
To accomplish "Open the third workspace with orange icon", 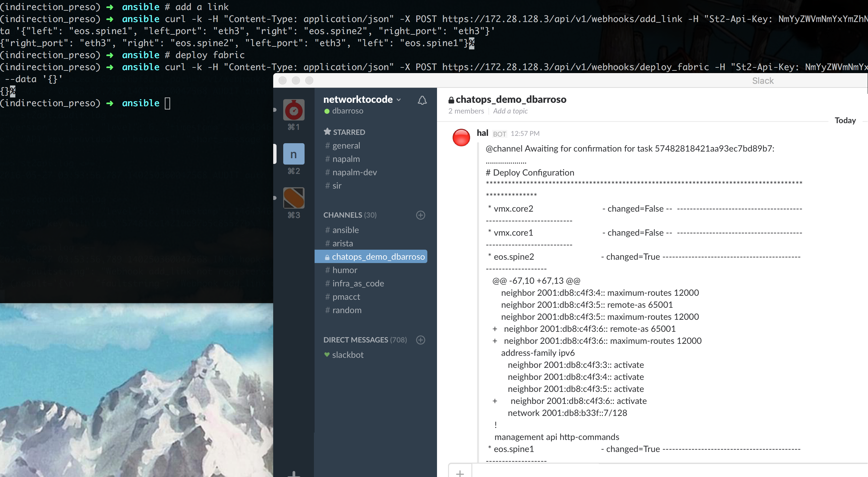I will click(294, 198).
